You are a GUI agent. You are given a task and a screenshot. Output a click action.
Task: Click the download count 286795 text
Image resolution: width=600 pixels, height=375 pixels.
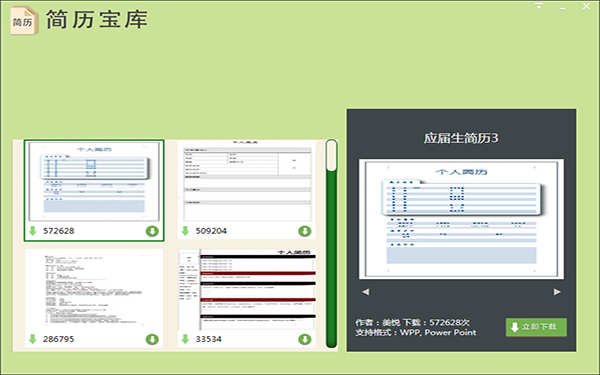click(59, 339)
